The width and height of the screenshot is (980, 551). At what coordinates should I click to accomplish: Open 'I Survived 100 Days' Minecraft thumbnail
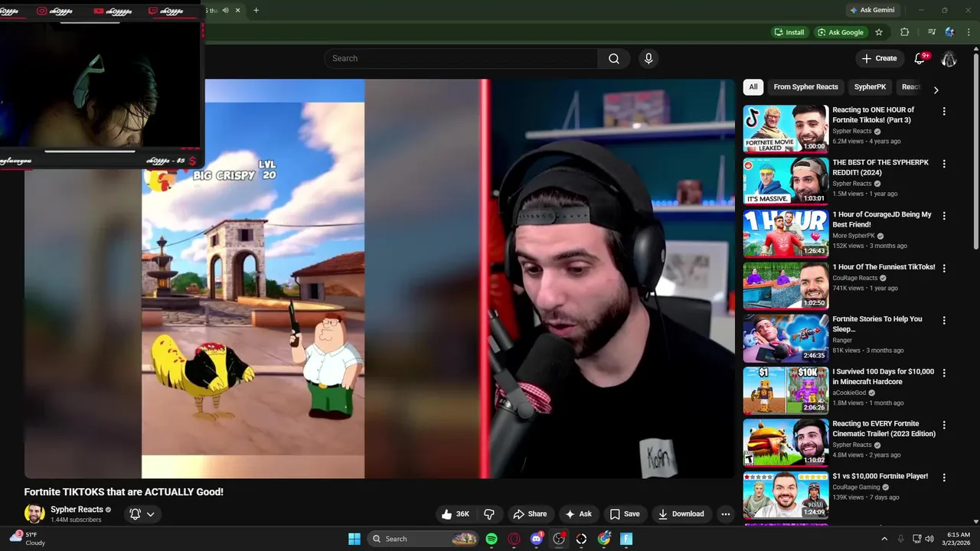[x=786, y=390]
